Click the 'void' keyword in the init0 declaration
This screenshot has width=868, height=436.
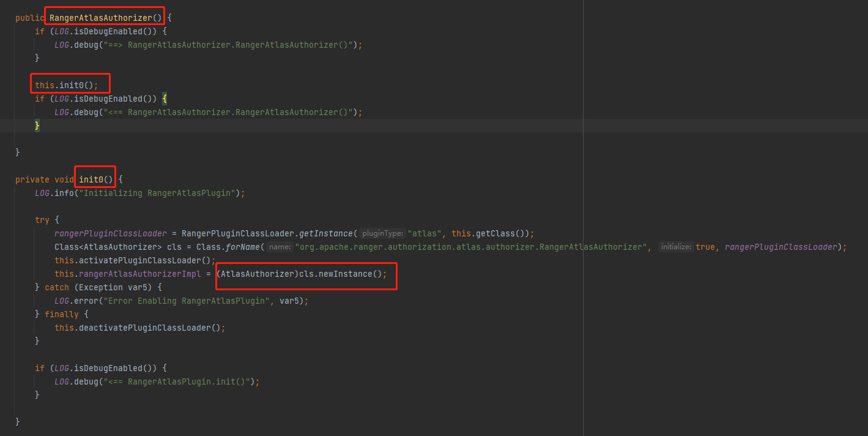click(64, 179)
